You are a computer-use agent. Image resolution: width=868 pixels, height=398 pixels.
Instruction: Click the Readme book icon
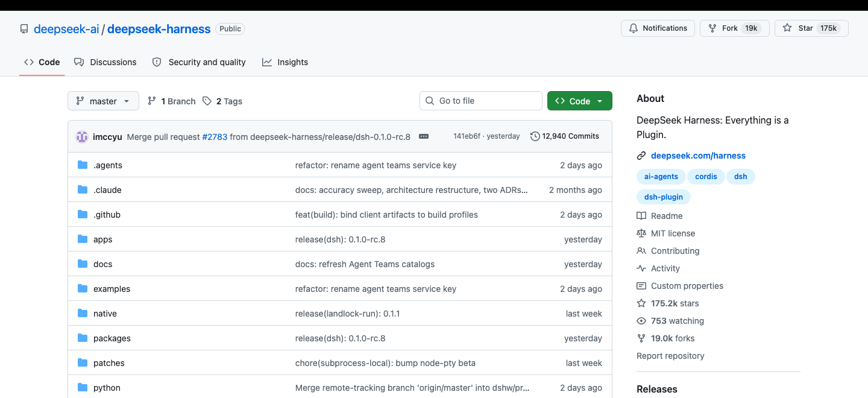tap(641, 216)
